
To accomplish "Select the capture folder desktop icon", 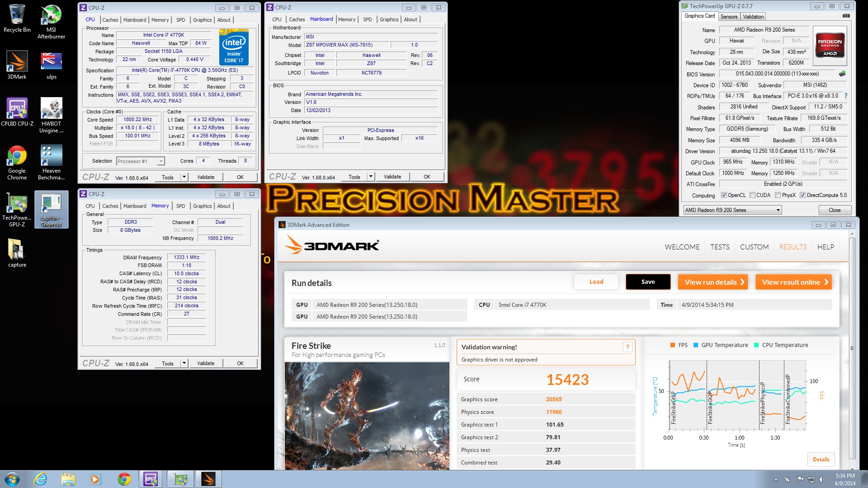I will 17,253.
